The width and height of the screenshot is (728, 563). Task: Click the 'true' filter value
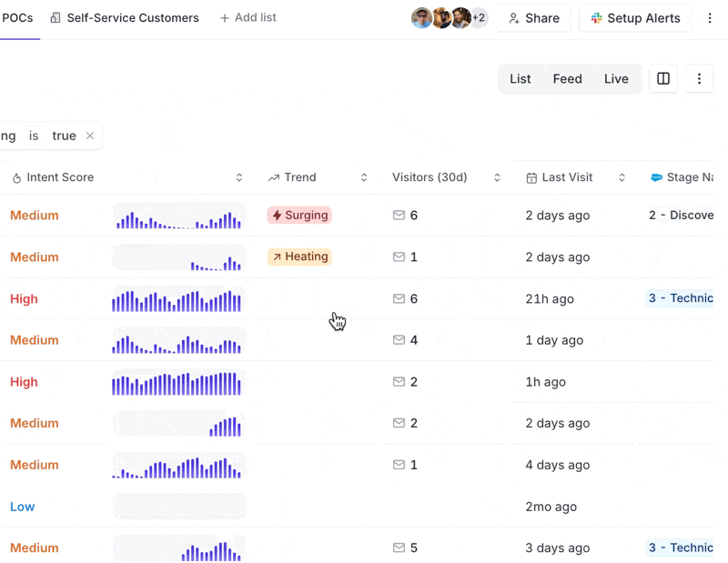tap(64, 136)
